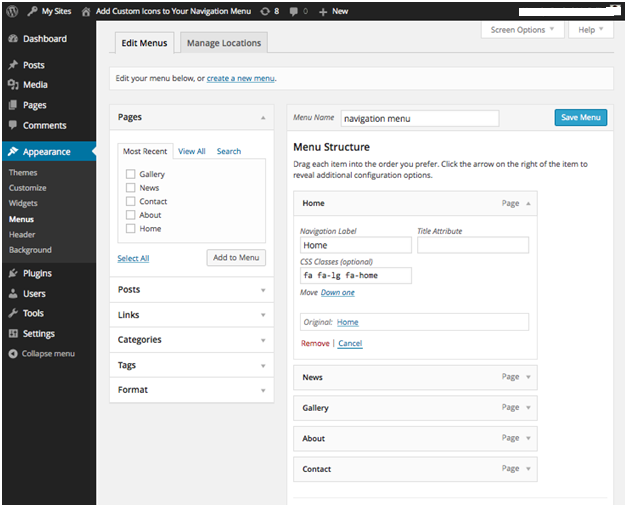Viewport: 625px width, 507px height.
Task: Expand the Categories panel
Action: click(x=192, y=340)
